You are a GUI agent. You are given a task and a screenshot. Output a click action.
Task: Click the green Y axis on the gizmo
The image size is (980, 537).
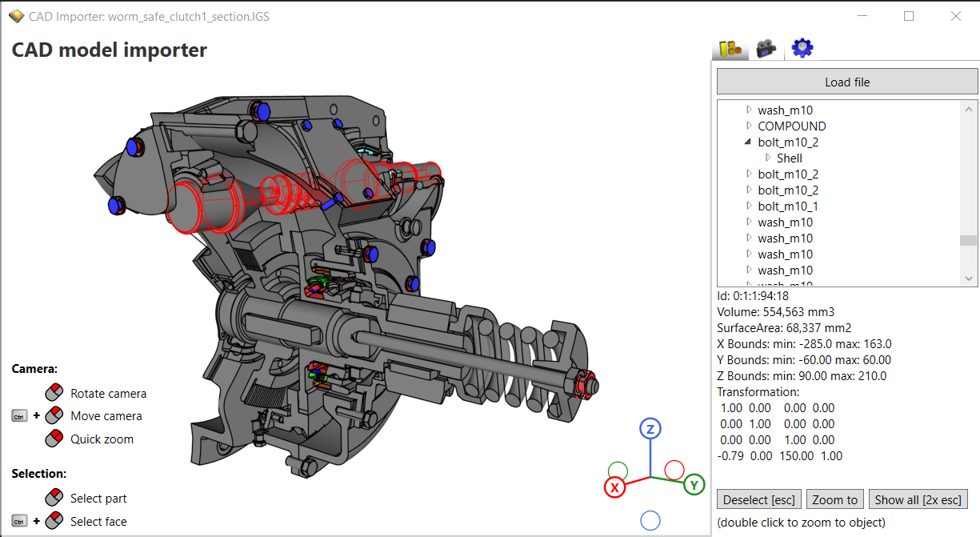(x=693, y=485)
